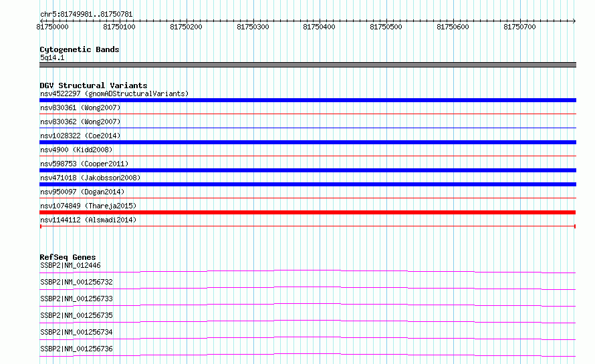Open variant nsv830362 (Wong2007) label
The width and height of the screenshot is (595, 364).
pyautogui.click(x=80, y=122)
